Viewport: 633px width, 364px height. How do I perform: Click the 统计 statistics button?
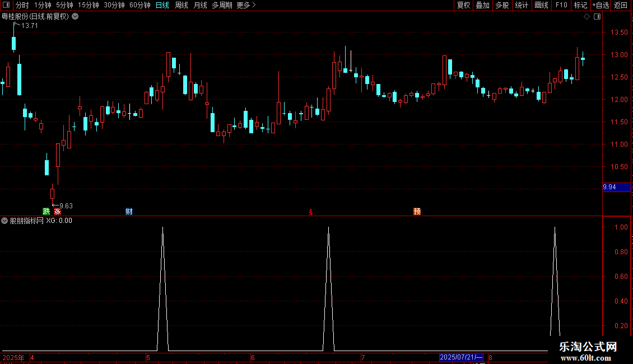pyautogui.click(x=522, y=5)
